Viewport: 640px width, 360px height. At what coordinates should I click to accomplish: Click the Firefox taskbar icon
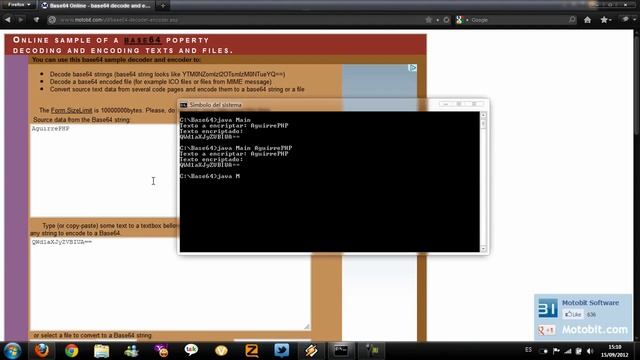(x=41, y=351)
